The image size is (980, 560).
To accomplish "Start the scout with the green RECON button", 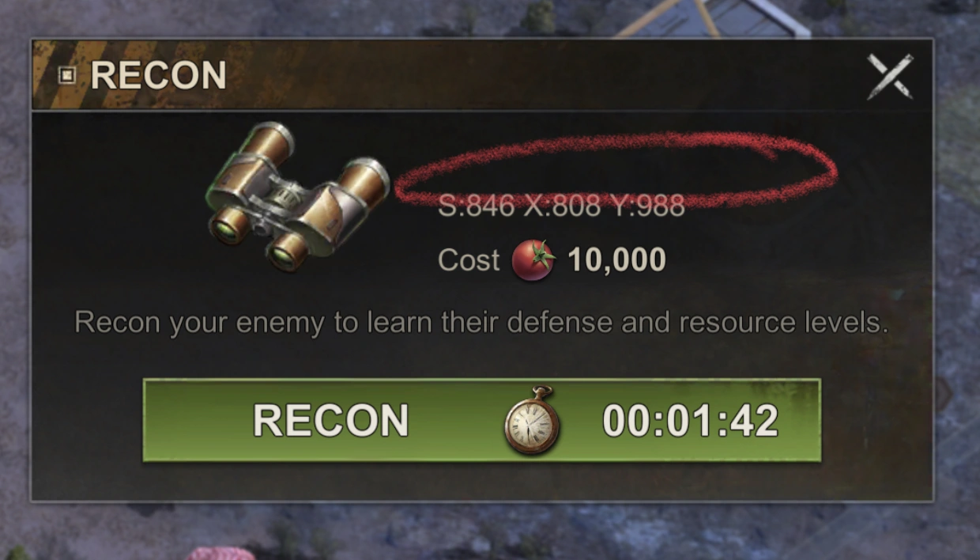I will 481,420.
